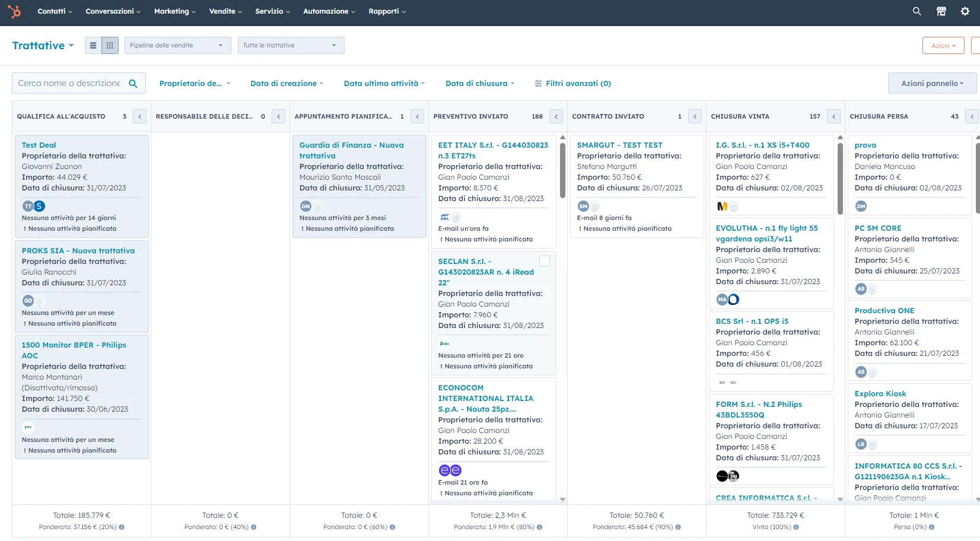Open Filtri avanzati (0)
980x541 pixels.
point(572,84)
